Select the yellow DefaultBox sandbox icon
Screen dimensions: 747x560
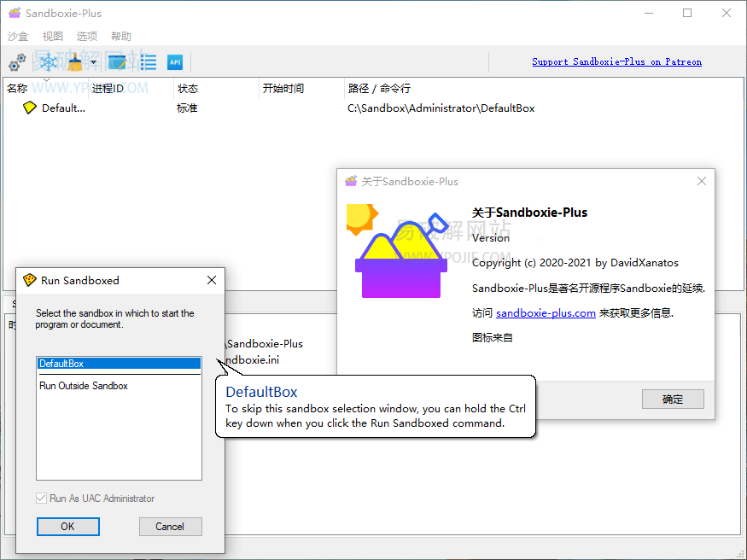tap(28, 108)
